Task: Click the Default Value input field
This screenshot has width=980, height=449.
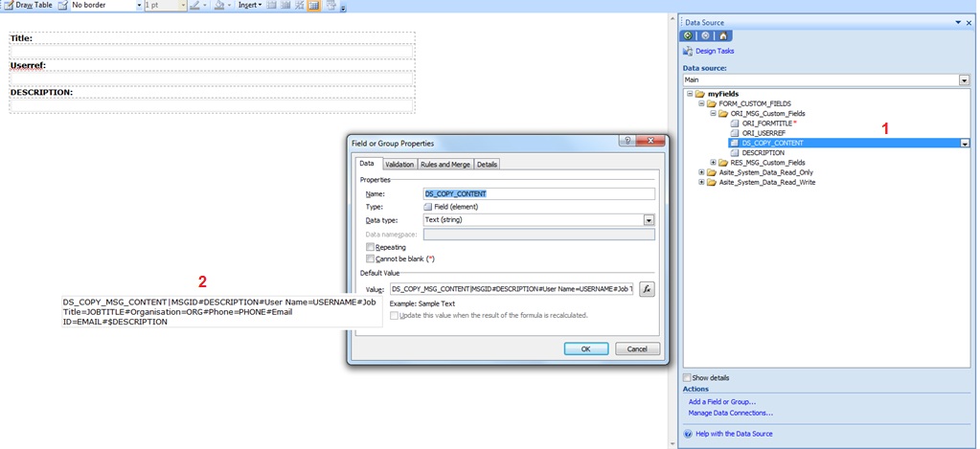Action: click(512, 289)
